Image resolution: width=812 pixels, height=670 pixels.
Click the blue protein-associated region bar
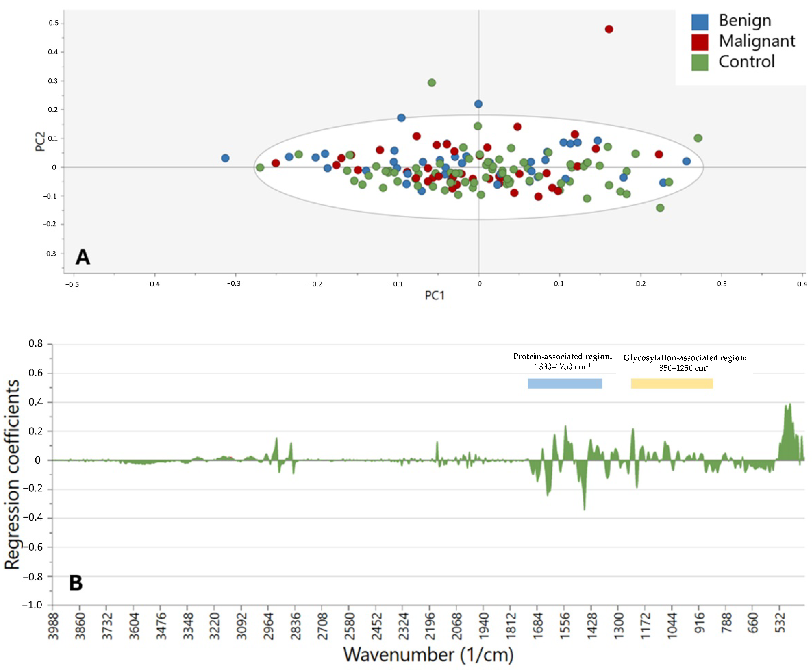click(x=564, y=384)
